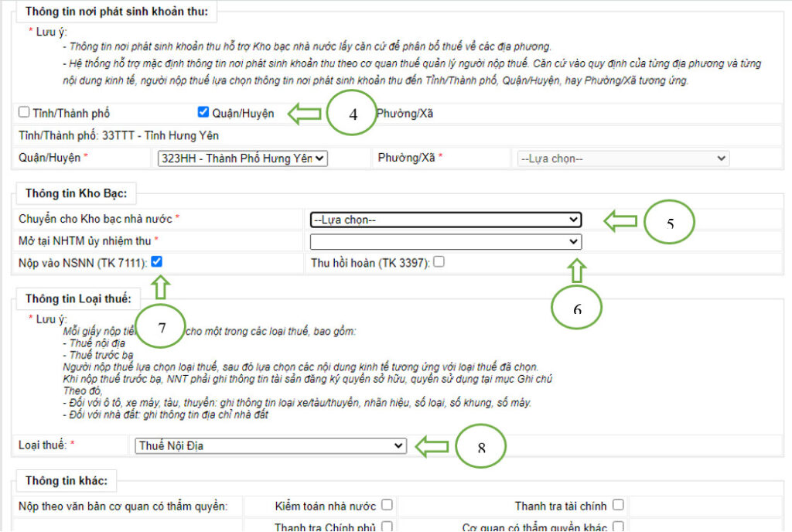Viewport: 792px width, 532px height.
Task: Click the green arrow beside Quận/Huyện checkbox
Action: click(x=306, y=114)
